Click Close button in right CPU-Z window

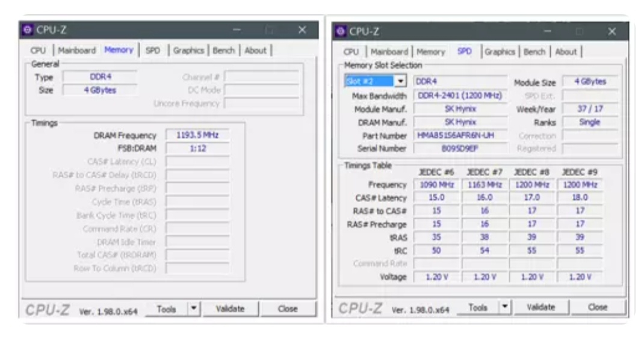pos(598,307)
